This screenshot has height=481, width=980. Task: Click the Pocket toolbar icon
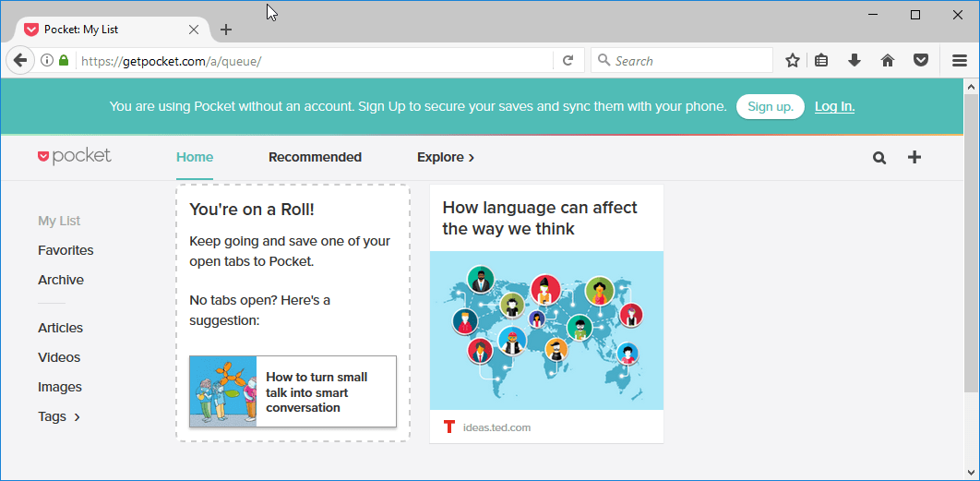(921, 61)
